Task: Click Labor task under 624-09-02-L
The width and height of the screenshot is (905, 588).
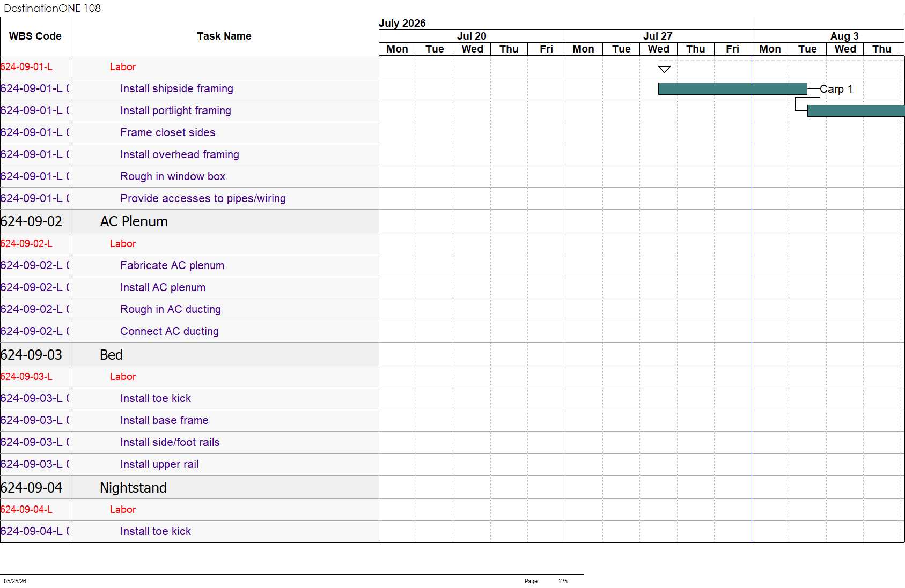Action: point(123,244)
